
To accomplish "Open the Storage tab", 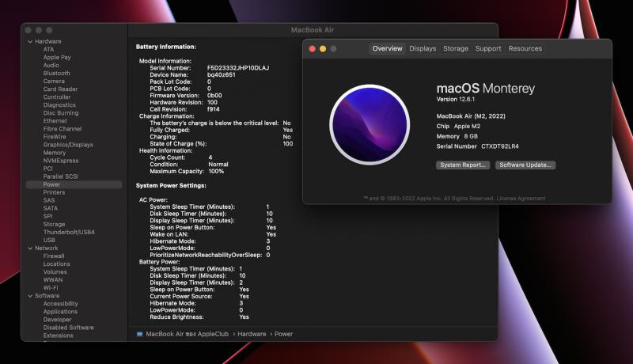I will 456,49.
